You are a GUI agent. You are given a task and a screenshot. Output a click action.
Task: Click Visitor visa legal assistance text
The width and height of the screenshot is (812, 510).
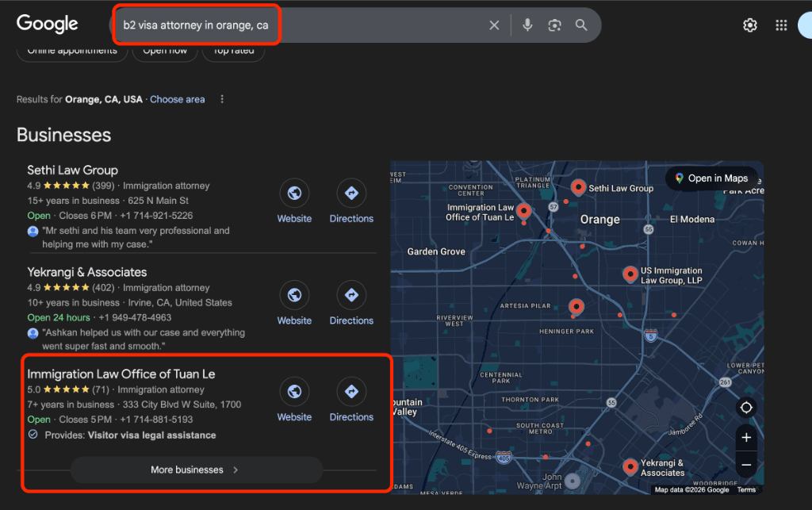(151, 435)
